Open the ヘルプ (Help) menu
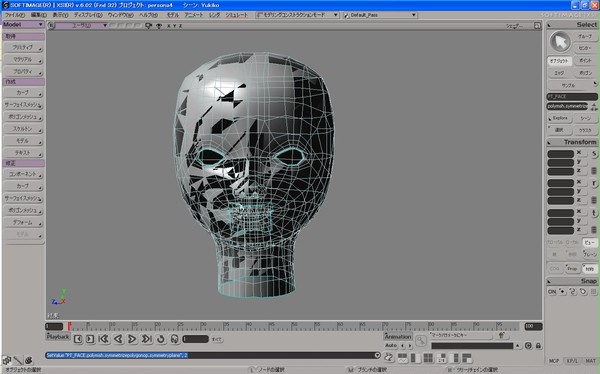Image resolution: width=600 pixels, height=374 pixels. click(x=148, y=15)
